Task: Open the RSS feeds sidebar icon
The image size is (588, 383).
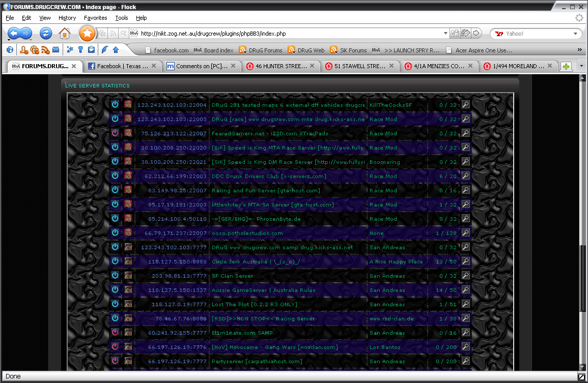Action: click(x=45, y=50)
